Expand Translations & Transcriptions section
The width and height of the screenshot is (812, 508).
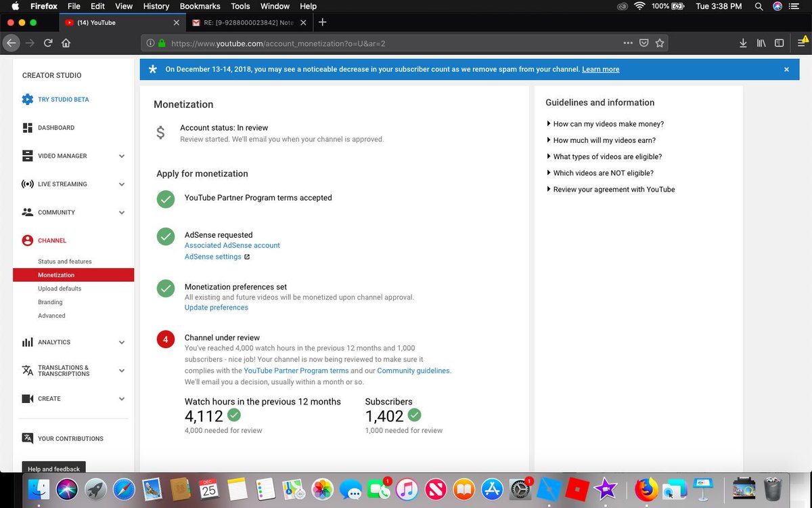122,371
